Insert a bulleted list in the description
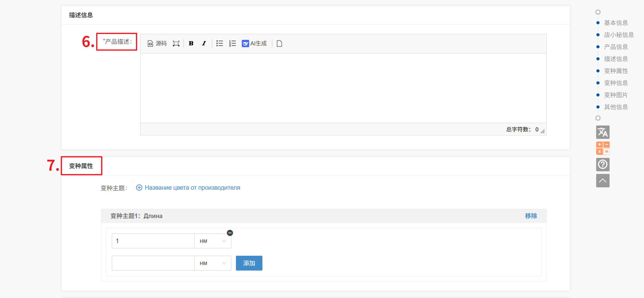 coord(219,43)
